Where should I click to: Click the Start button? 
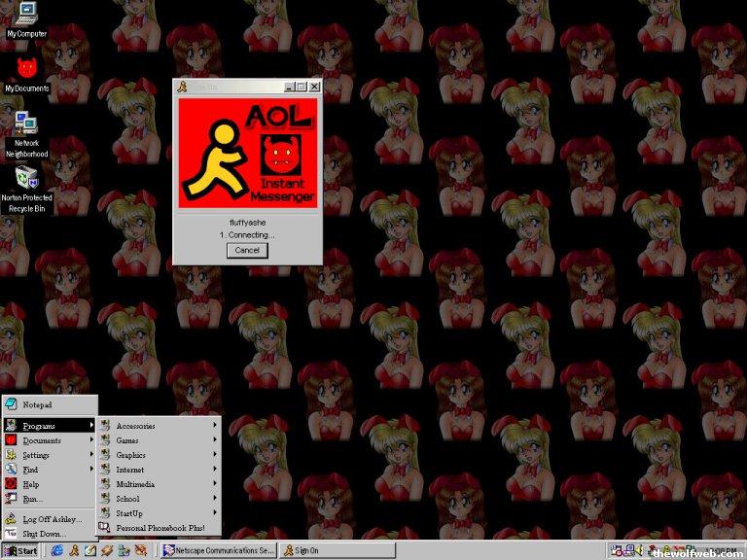20,550
